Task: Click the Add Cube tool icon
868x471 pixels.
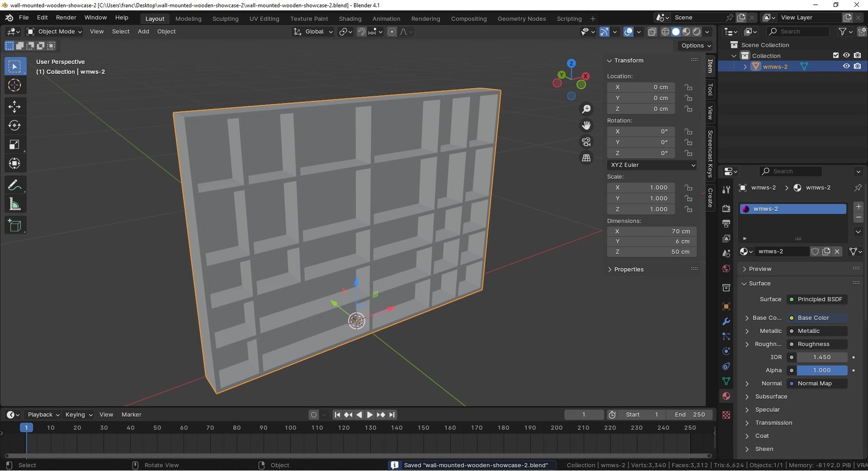Action: point(14,225)
